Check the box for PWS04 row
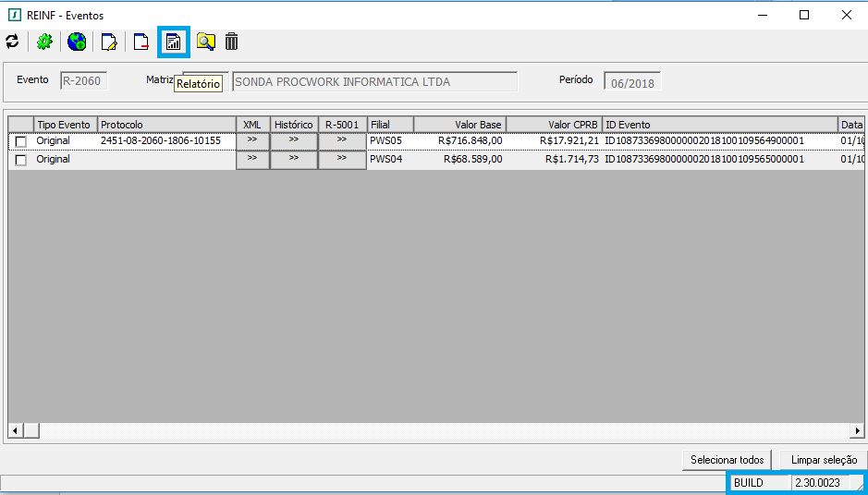This screenshot has height=495, width=868. click(20, 161)
